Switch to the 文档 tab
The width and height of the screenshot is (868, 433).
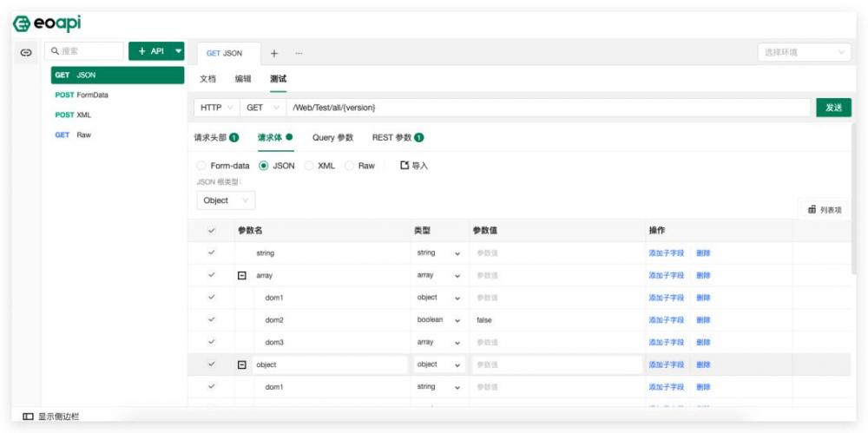[207, 79]
